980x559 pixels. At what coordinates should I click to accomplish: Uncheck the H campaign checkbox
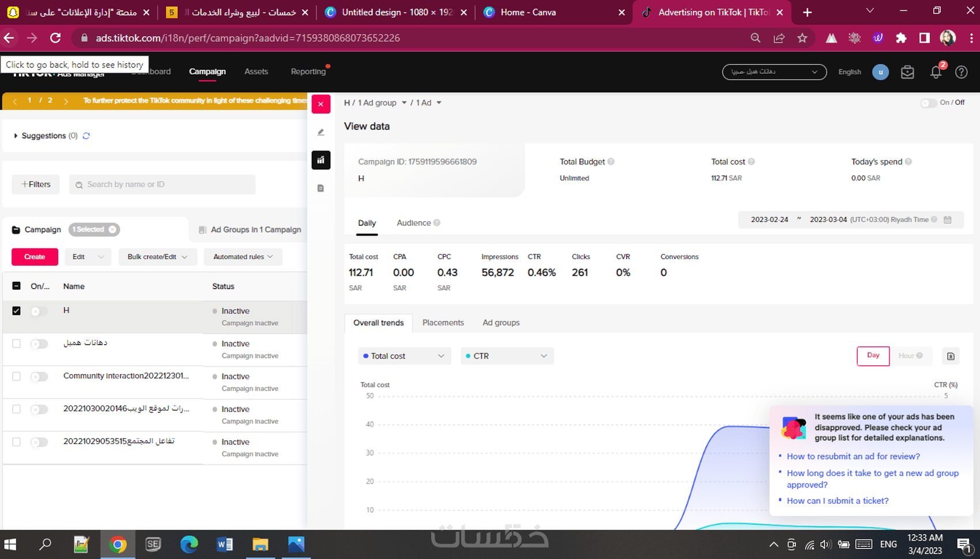16,311
